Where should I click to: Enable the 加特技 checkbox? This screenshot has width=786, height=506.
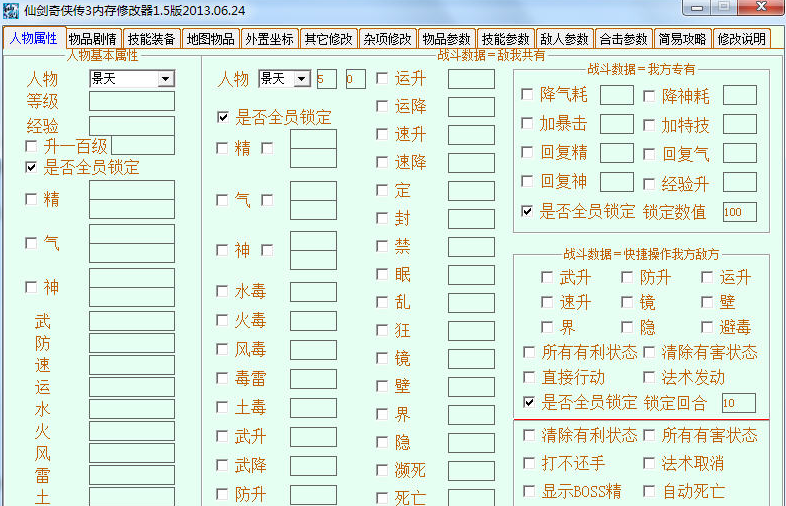[649, 125]
